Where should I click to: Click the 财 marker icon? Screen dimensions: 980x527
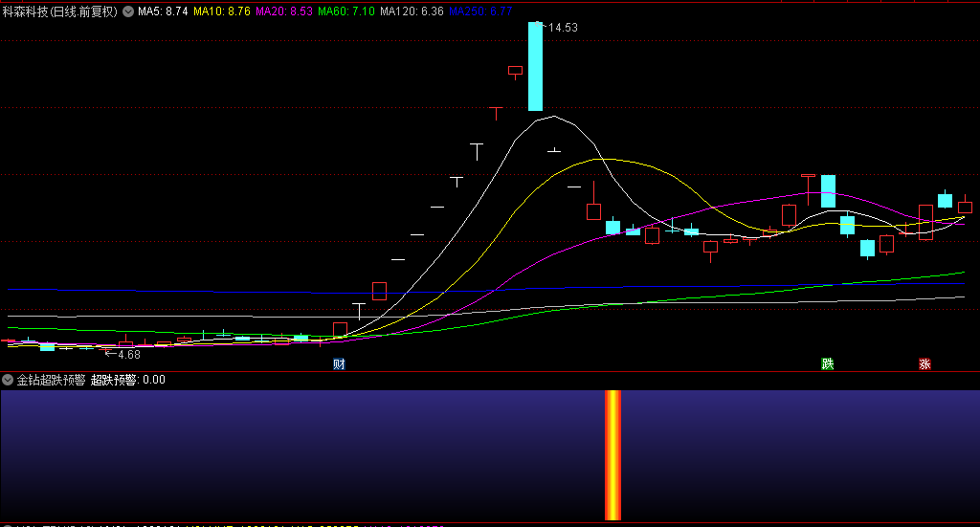[x=339, y=364]
